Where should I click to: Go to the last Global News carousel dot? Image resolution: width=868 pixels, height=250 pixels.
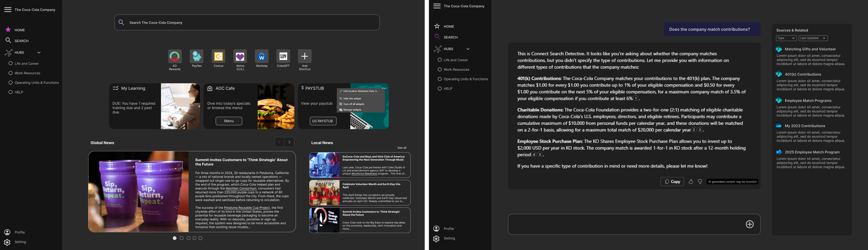point(200,238)
